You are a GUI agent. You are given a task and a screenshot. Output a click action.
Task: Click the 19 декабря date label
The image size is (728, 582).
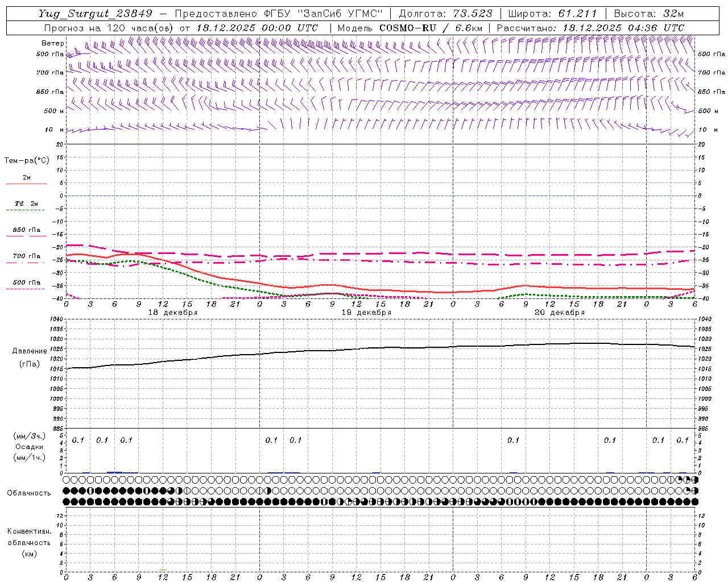[366, 313]
